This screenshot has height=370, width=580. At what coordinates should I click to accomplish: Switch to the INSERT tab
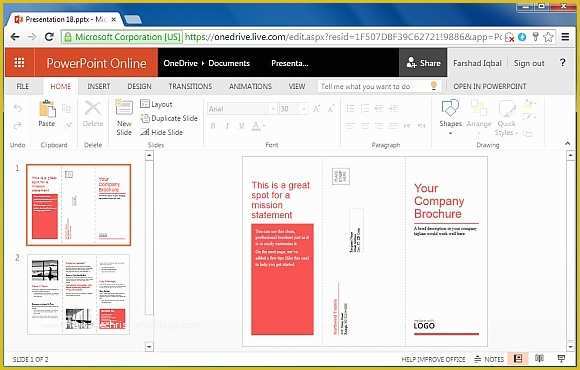(98, 86)
